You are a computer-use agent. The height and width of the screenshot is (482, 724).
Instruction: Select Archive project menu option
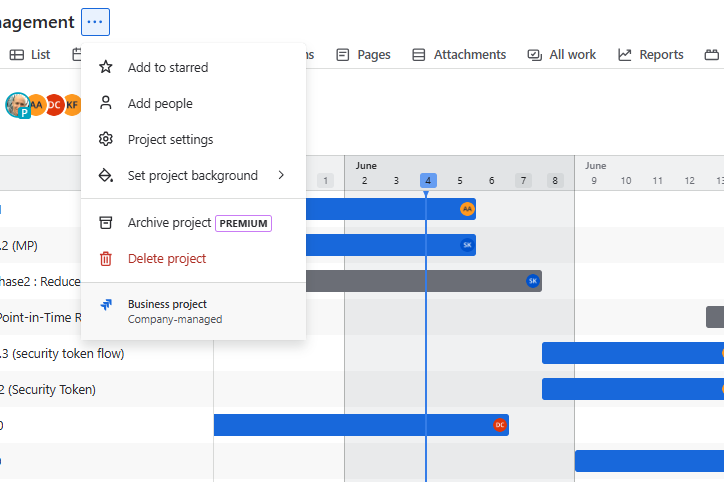(x=193, y=223)
